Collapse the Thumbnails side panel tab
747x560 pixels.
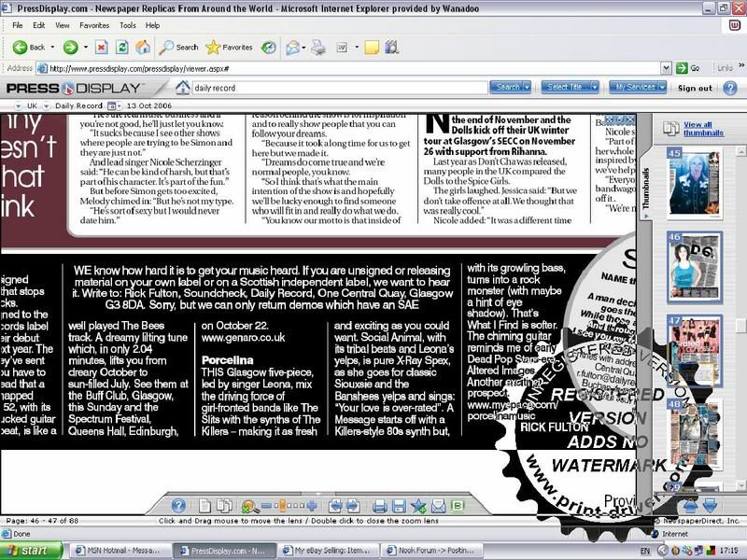646,190
